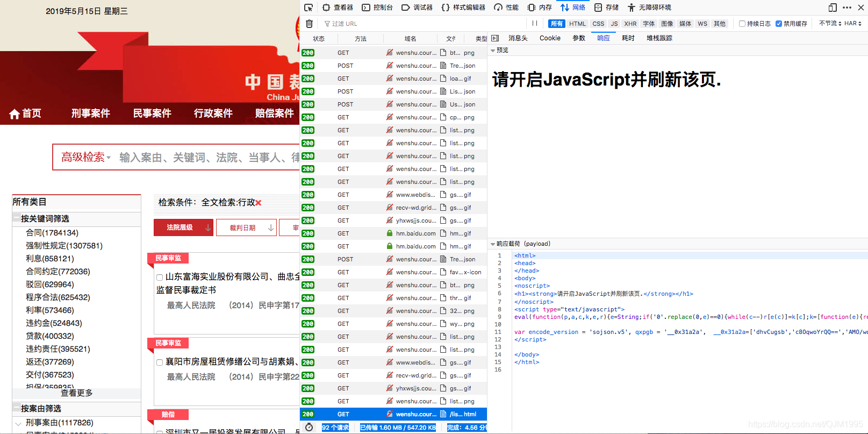The height and width of the screenshot is (434, 868).
Task: Select the 网络 network tab
Action: [x=573, y=8]
